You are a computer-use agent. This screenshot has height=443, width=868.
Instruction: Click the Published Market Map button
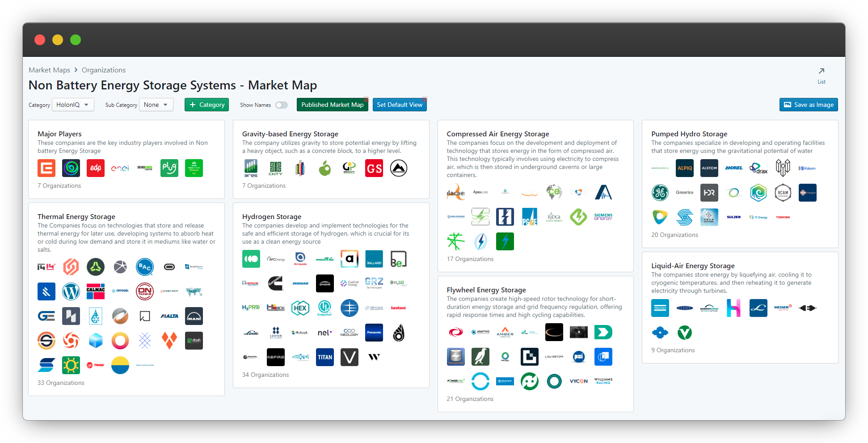(333, 105)
